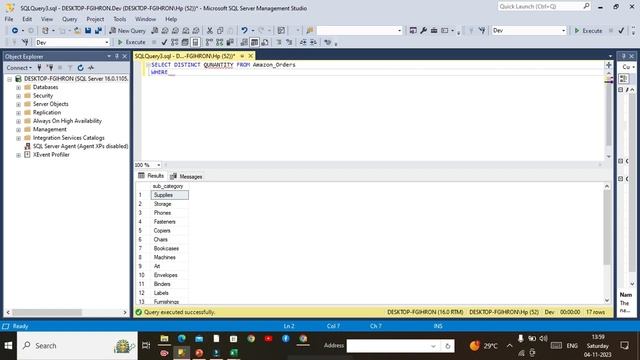Decrease indent with the toolbar icon
The width and height of the screenshot is (640, 360).
tap(303, 42)
